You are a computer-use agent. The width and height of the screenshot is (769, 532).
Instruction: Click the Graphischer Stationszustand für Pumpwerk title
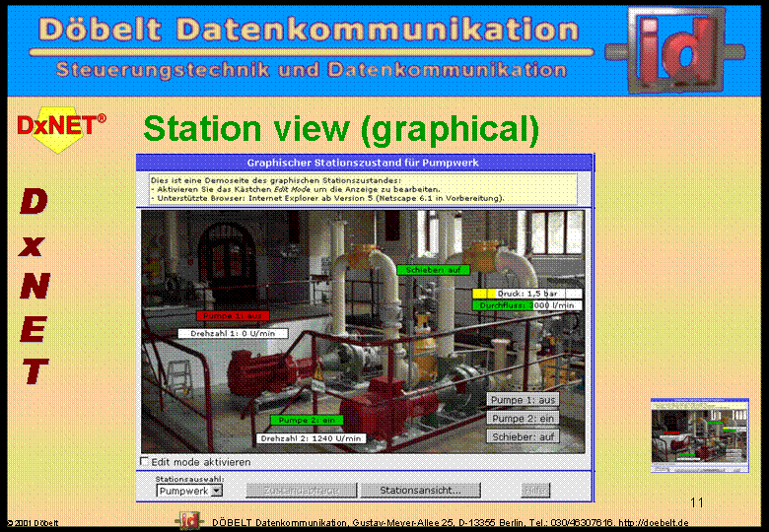pyautogui.click(x=363, y=163)
